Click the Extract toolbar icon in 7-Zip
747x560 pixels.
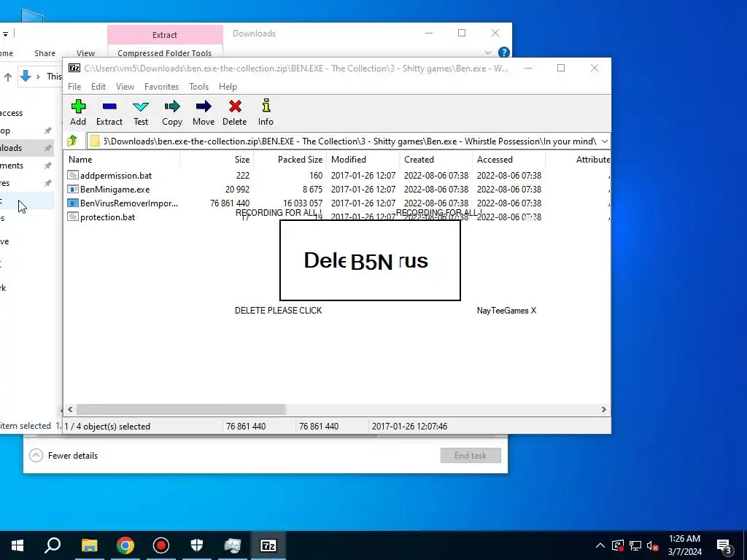(x=109, y=106)
